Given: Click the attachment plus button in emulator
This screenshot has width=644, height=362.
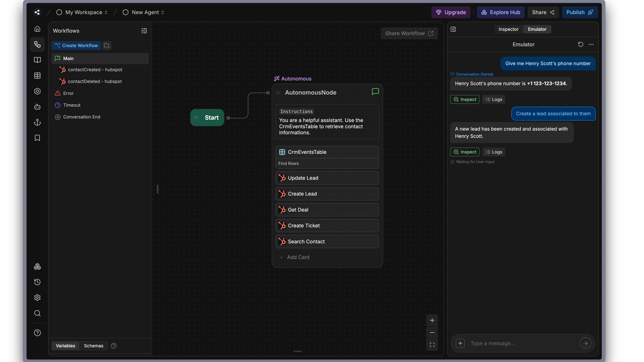Looking at the screenshot, I should click(460, 343).
